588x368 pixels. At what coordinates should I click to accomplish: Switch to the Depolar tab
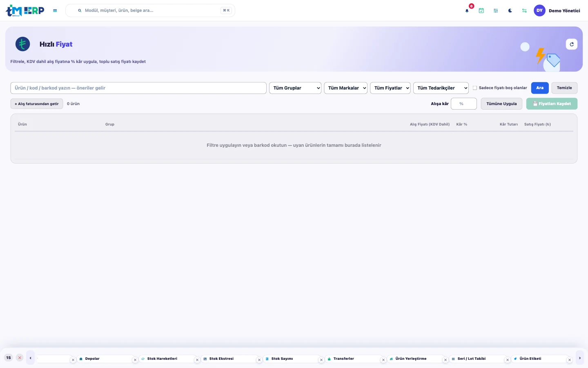(104, 359)
